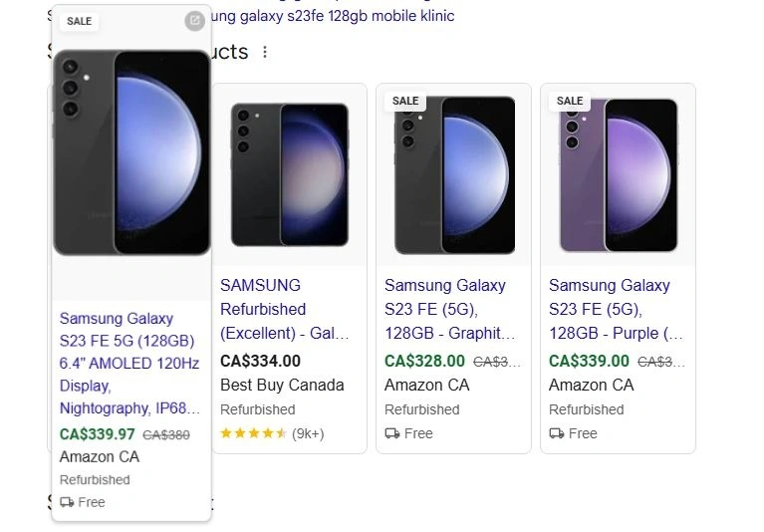
Task: Click the SALE badge on the Graphite phone card
Action: (x=405, y=101)
